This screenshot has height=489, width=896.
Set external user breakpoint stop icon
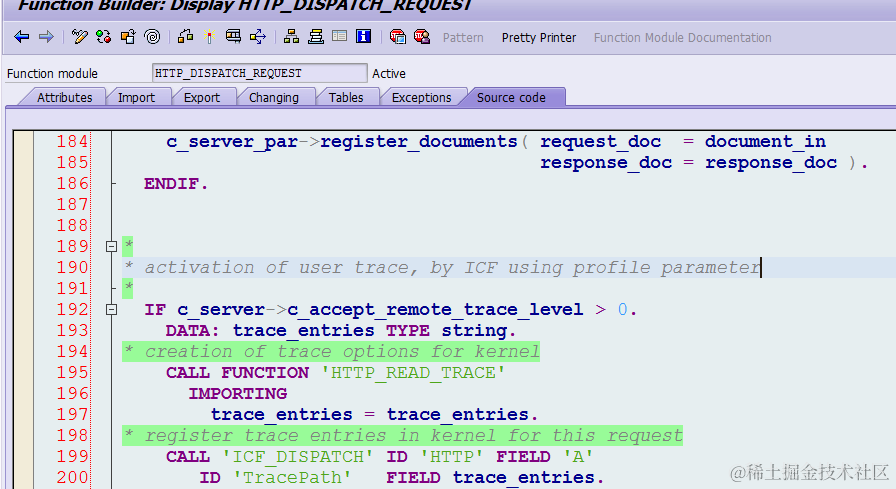pyautogui.click(x=422, y=37)
